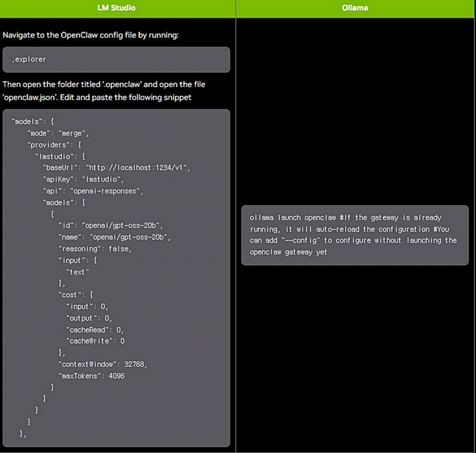Click the 'Navigate to the OpenClaw config file' text

[x=90, y=35]
